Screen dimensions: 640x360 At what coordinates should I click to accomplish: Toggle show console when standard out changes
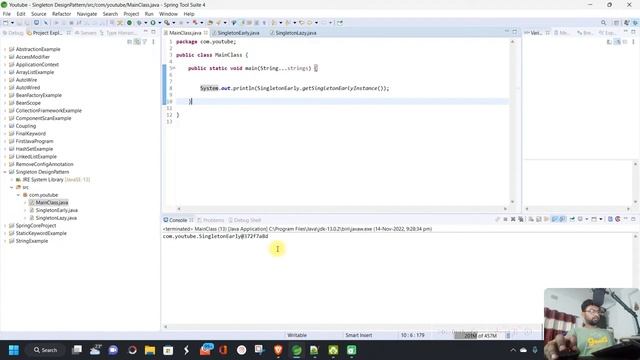[554, 220]
